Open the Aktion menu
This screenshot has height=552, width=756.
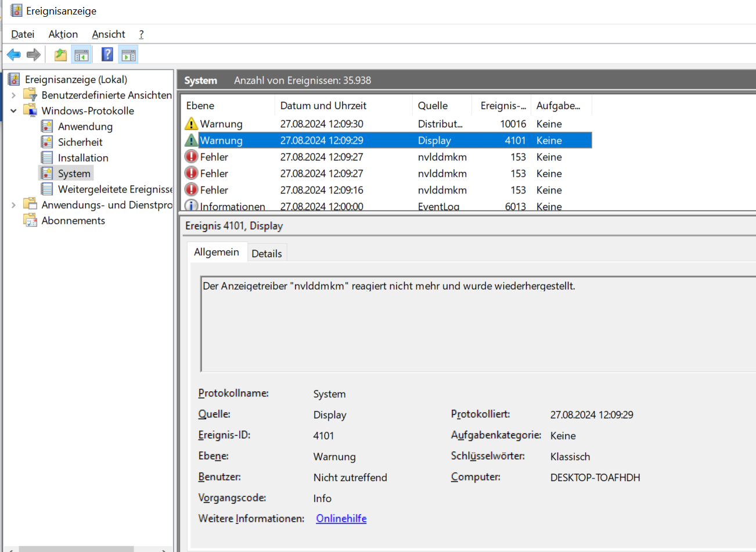point(63,34)
